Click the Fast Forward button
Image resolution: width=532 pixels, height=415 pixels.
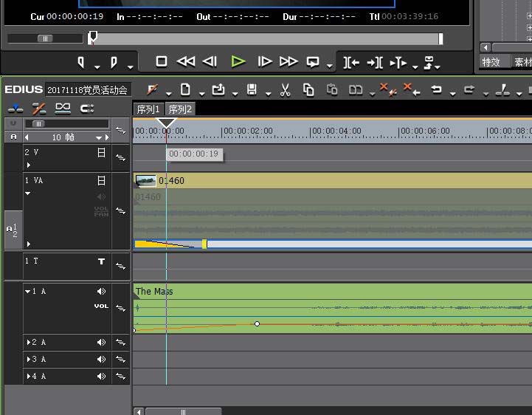click(x=289, y=62)
